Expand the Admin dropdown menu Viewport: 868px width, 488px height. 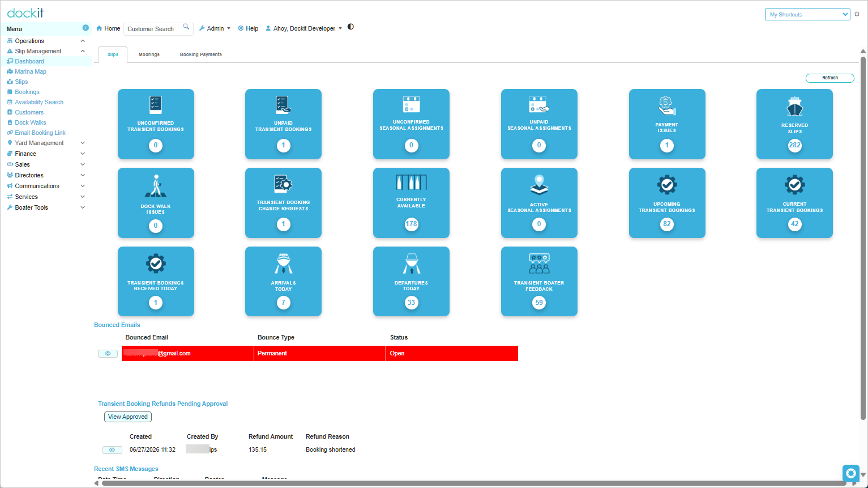coord(215,28)
